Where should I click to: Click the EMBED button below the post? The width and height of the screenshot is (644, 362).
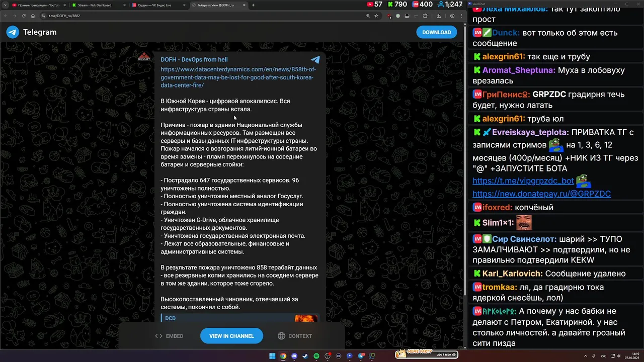coord(169,336)
